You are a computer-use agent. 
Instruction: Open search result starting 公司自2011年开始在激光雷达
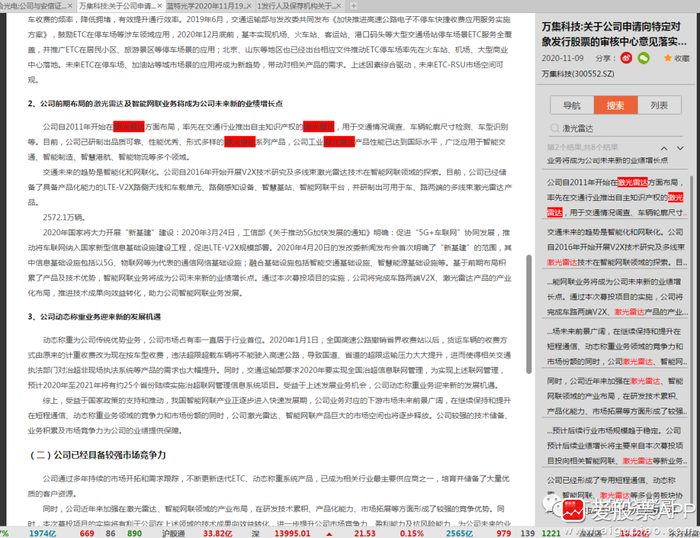coord(615,197)
